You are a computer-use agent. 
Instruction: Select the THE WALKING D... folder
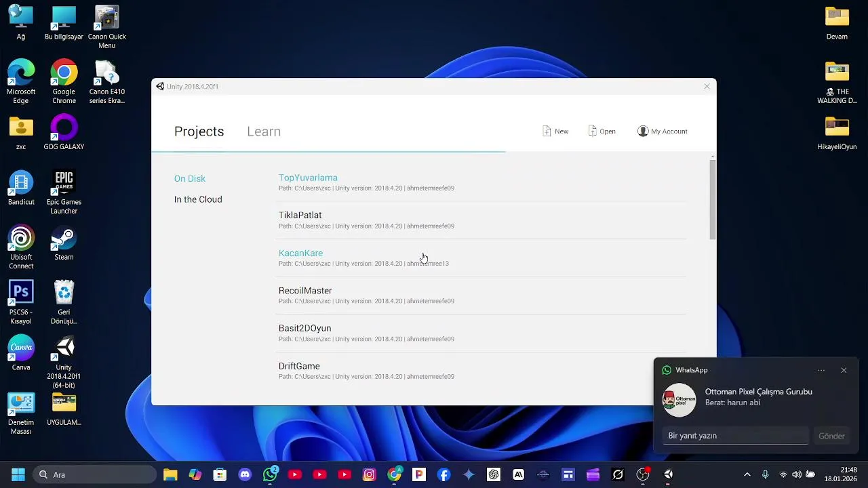(x=837, y=82)
